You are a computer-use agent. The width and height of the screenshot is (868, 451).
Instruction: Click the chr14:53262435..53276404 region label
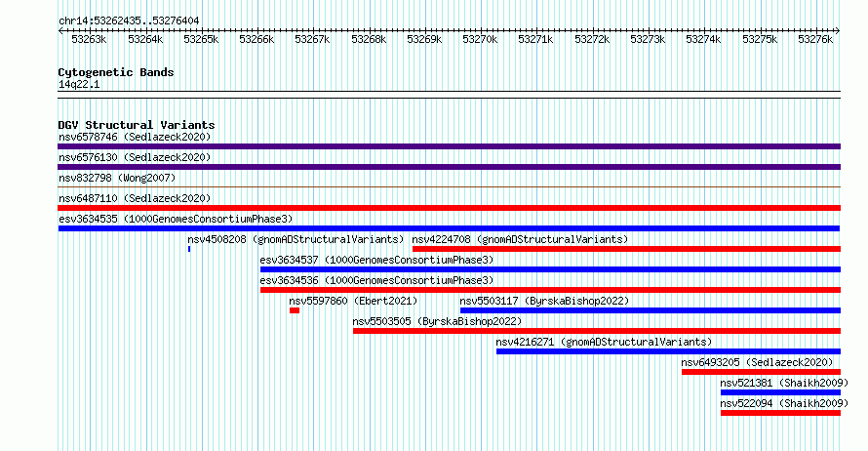[x=129, y=20]
